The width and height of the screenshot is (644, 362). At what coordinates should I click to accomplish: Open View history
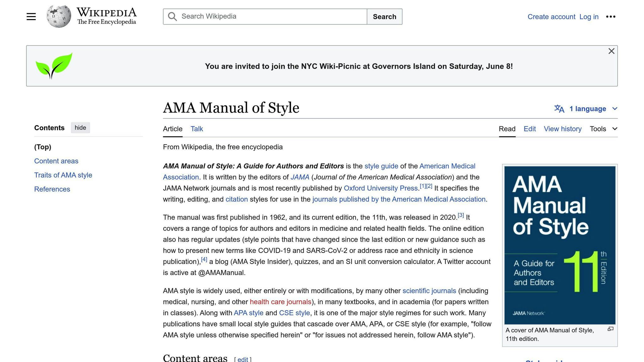(563, 129)
